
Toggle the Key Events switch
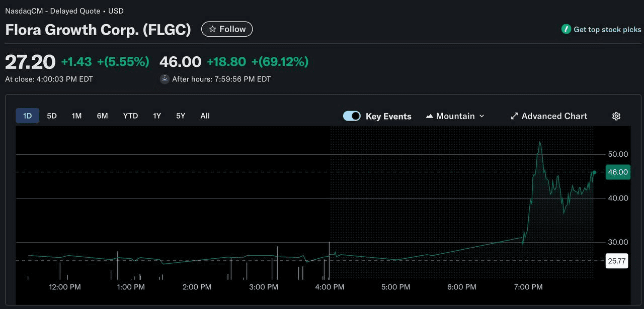(x=352, y=116)
